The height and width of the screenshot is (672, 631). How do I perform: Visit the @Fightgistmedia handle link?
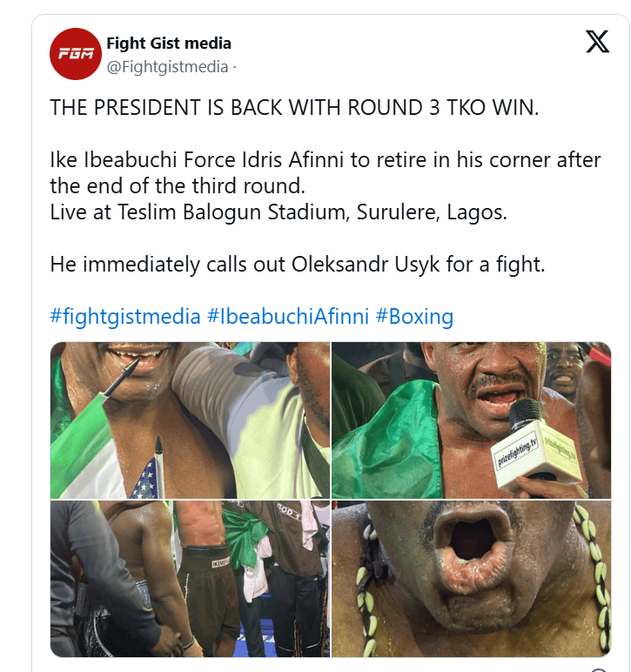pyautogui.click(x=167, y=67)
